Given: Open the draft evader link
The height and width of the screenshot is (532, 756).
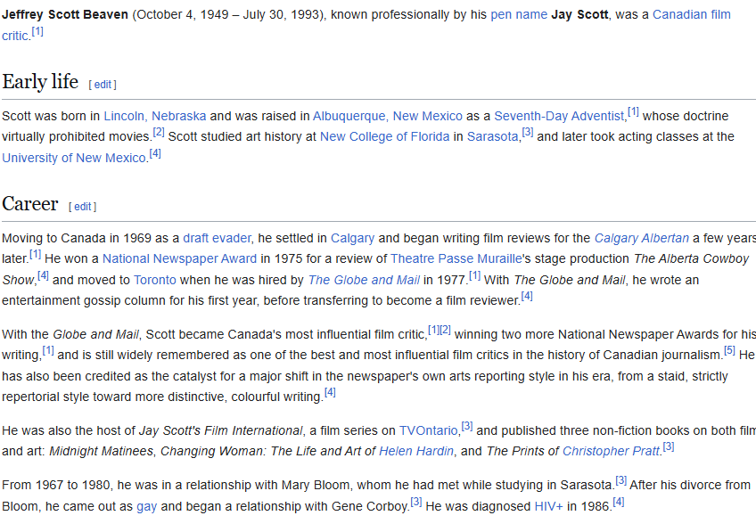Looking at the screenshot, I should (217, 238).
